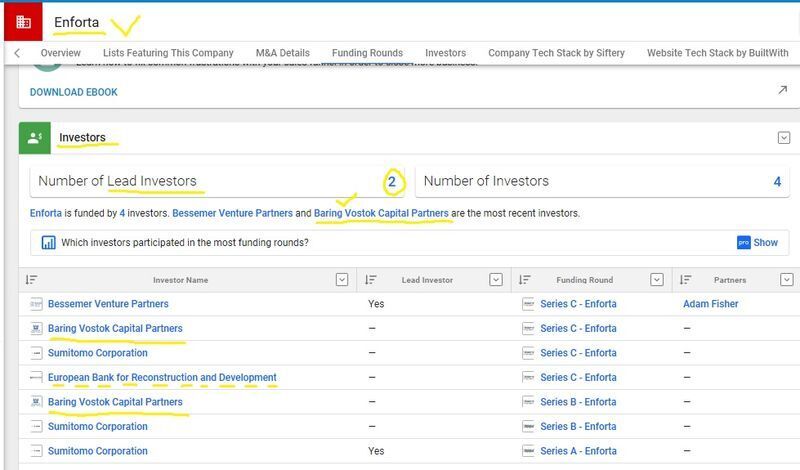Open the Lead Investor column dropdown
The height and width of the screenshot is (470, 800).
click(495, 280)
